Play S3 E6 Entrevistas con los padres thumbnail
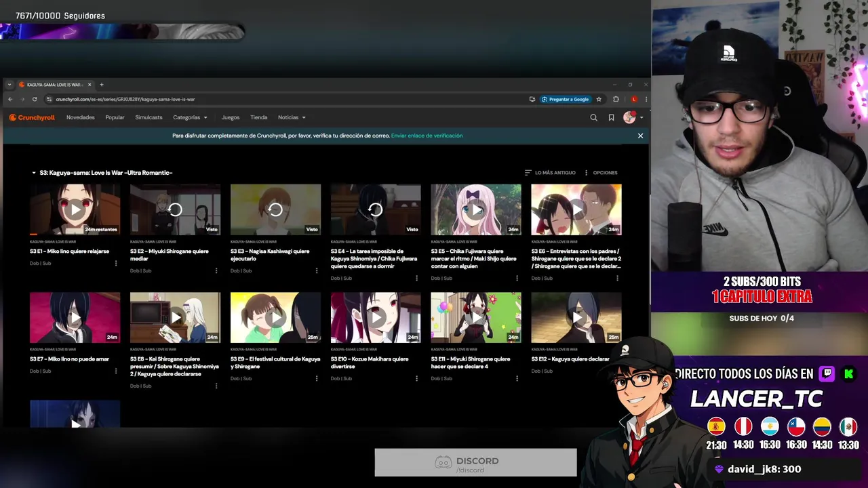 coord(576,209)
